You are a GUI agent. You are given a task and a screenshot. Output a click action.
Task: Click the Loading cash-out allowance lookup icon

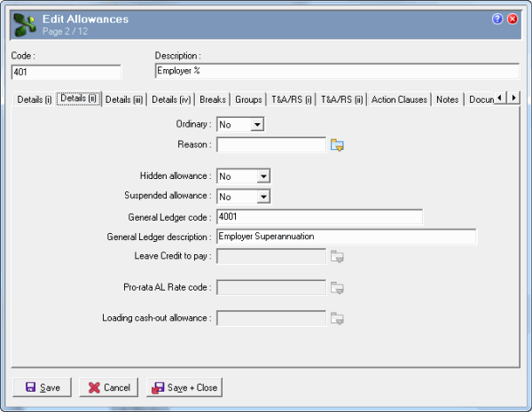click(x=337, y=319)
